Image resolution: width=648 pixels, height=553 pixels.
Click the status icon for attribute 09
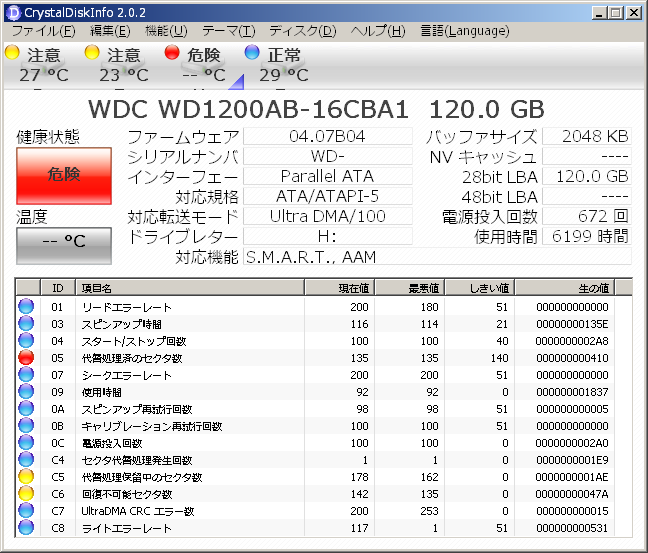[26, 391]
